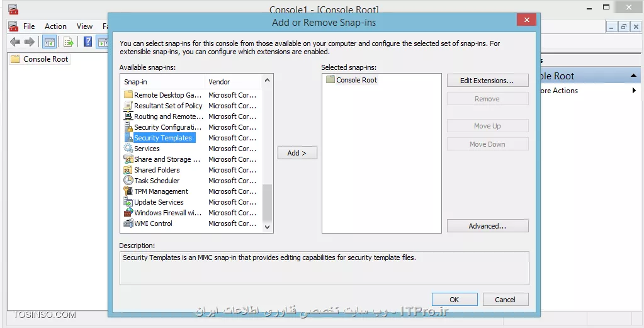Click the snap-in list scroll up arrow
The height and width of the screenshot is (328, 644).
(268, 80)
